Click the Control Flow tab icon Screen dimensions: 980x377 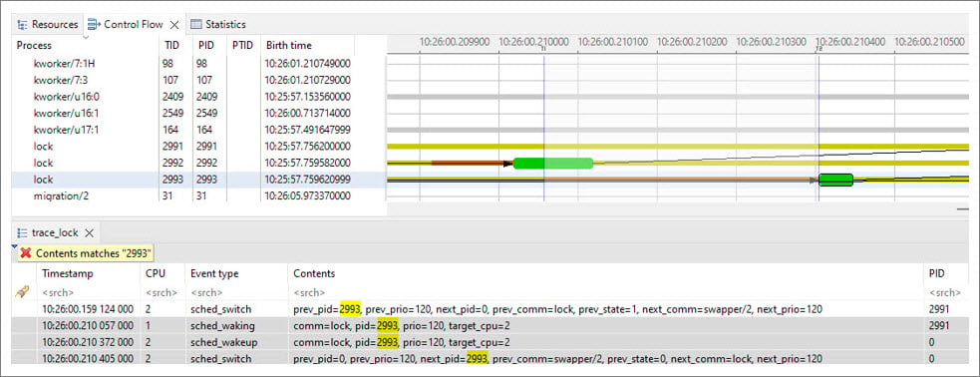coord(94,25)
